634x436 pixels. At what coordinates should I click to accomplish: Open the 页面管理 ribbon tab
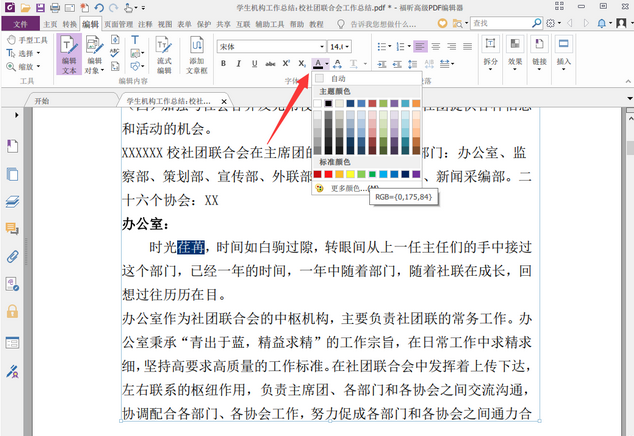[119, 23]
